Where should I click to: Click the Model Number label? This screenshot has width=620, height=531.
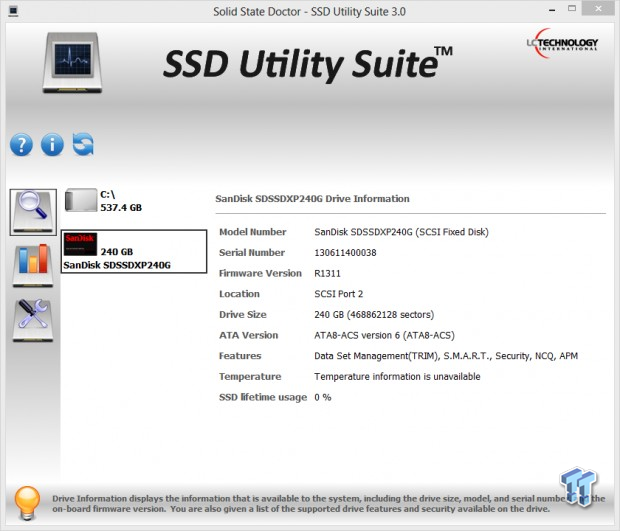click(x=253, y=232)
